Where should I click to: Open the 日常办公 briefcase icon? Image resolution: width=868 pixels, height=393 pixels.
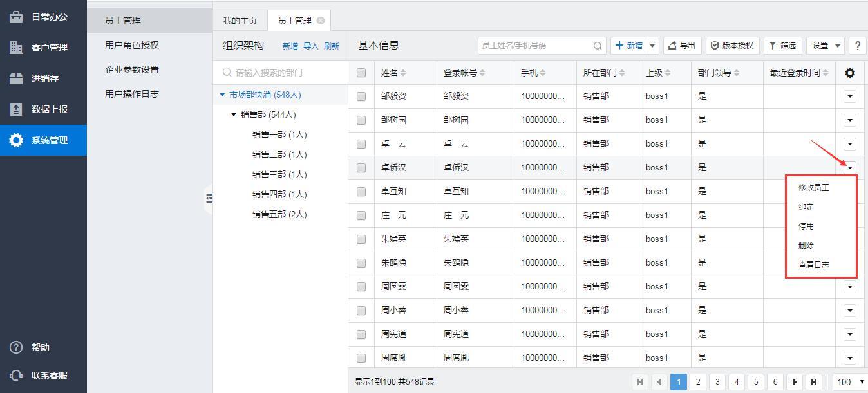point(16,17)
